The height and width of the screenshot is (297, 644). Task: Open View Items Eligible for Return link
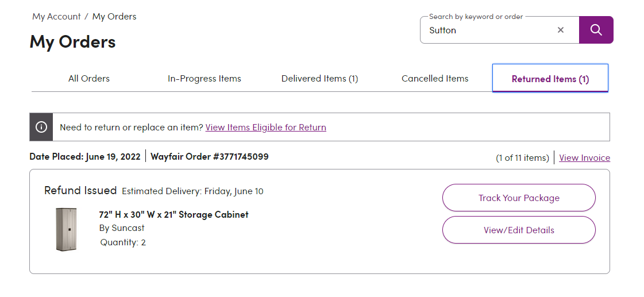coord(266,128)
